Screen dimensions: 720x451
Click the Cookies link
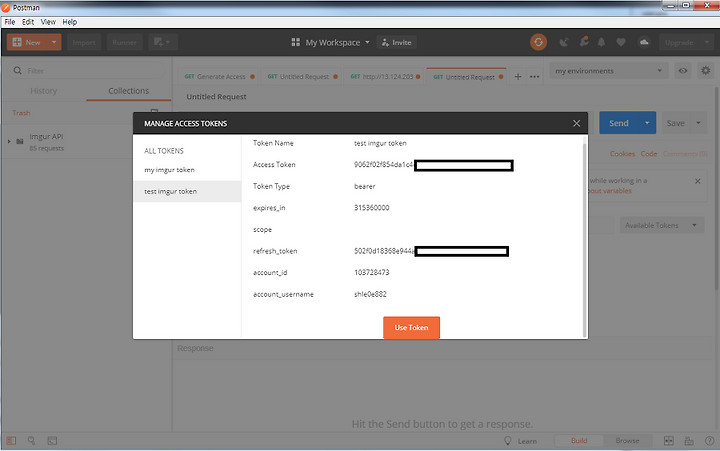622,154
